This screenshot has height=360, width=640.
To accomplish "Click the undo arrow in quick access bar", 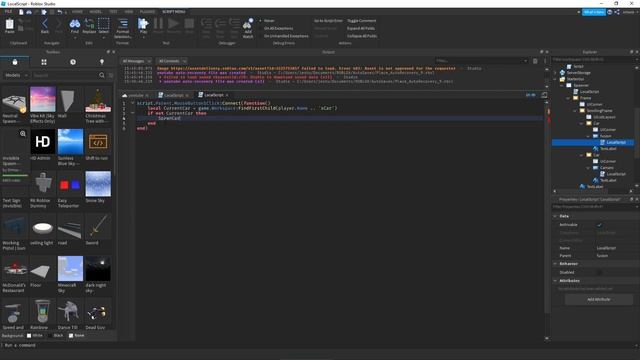I will (60, 12).
